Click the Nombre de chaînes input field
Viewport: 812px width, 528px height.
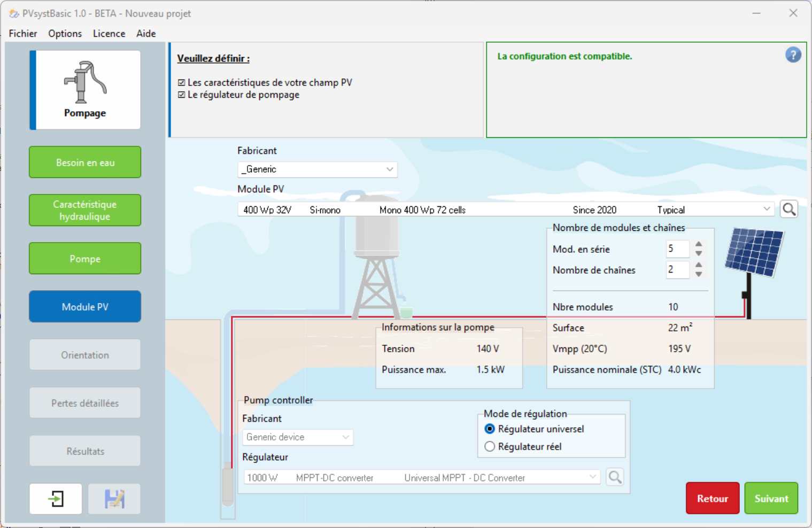click(x=678, y=269)
